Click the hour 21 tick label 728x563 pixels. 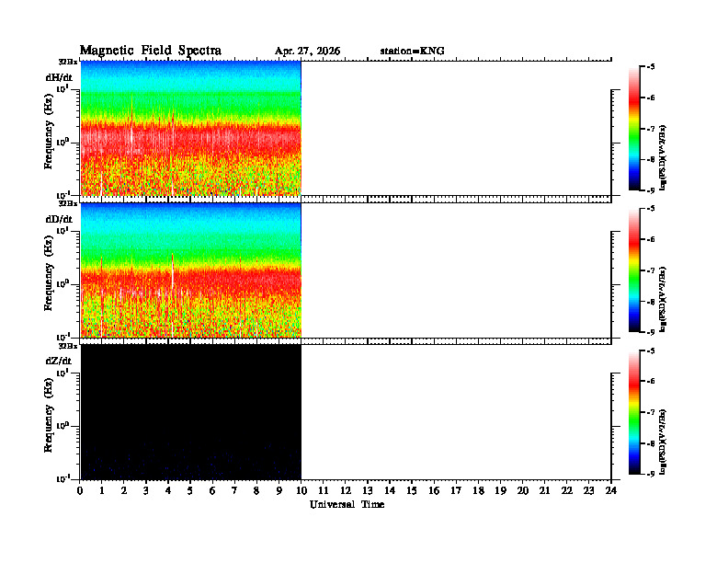544,491
